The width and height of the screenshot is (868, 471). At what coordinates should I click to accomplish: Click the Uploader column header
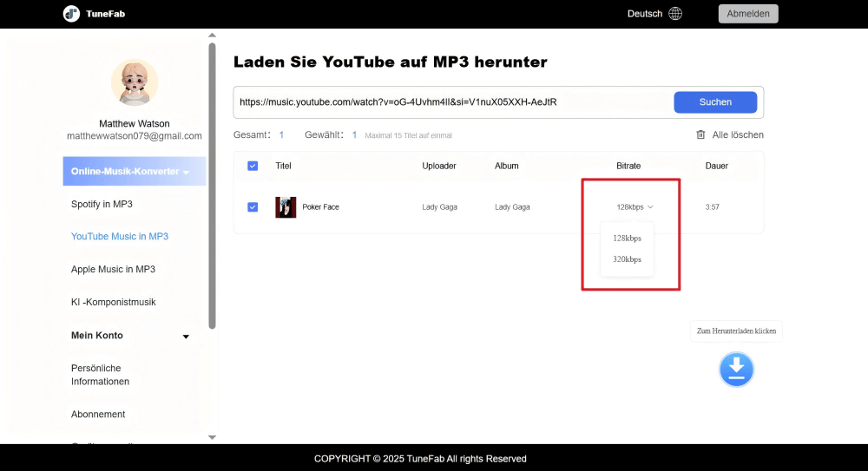[439, 166]
